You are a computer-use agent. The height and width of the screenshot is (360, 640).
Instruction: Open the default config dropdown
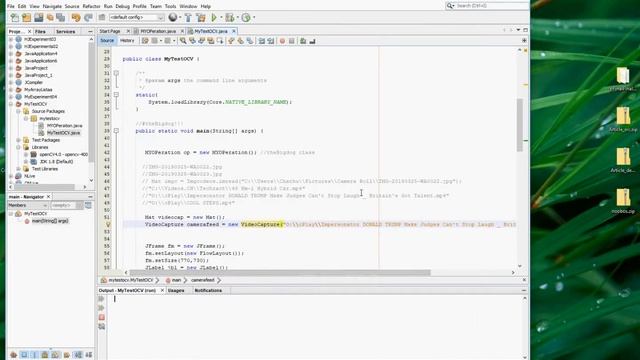pyautogui.click(x=137, y=18)
